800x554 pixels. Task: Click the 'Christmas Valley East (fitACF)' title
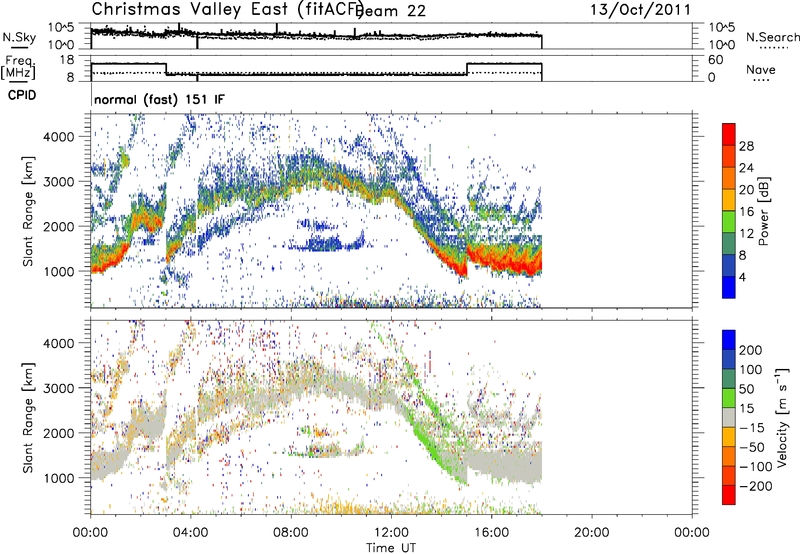coord(227,10)
